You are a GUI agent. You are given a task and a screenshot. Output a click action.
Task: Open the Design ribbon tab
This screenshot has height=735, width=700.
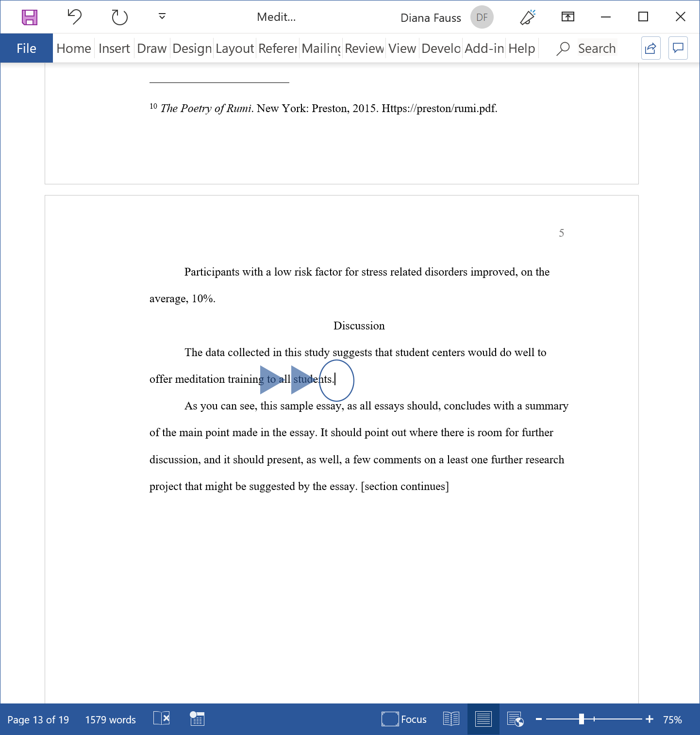pyautogui.click(x=192, y=49)
